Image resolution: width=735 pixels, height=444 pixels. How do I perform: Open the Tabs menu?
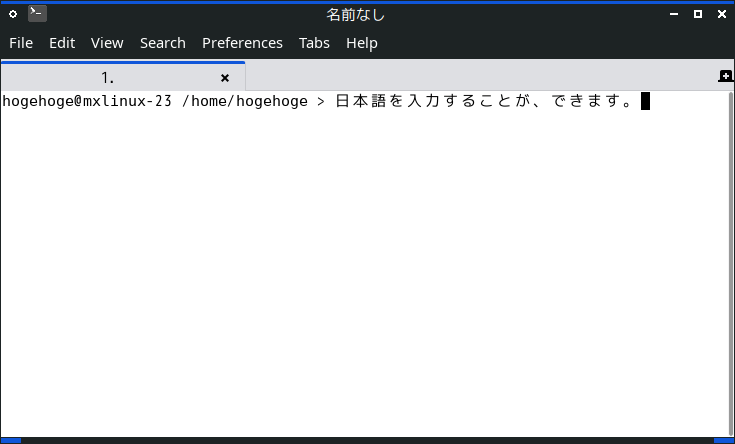click(314, 43)
